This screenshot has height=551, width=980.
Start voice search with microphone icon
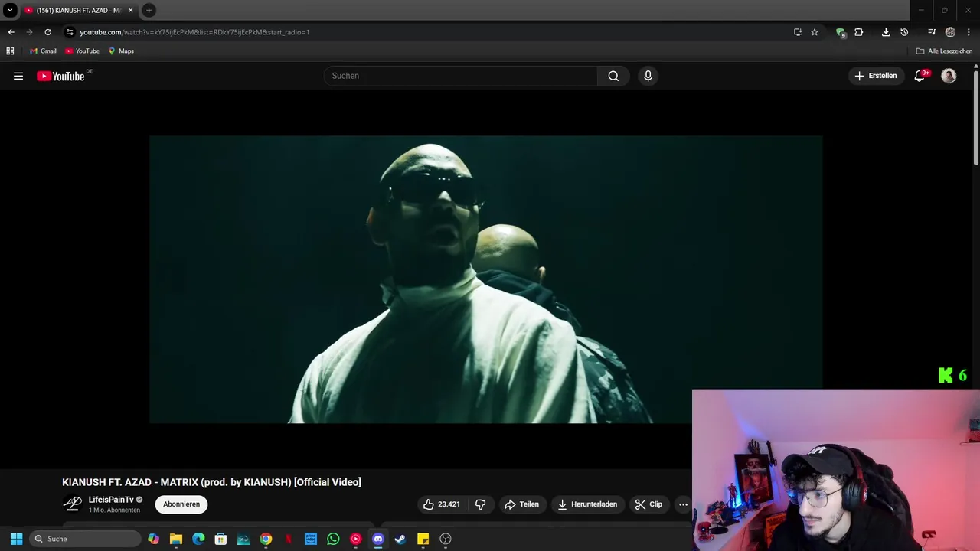648,76
